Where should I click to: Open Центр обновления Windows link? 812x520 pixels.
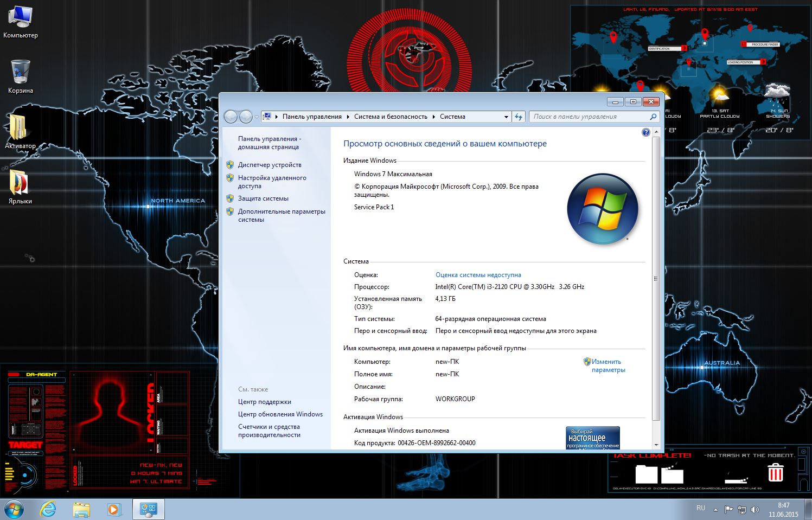(280, 414)
